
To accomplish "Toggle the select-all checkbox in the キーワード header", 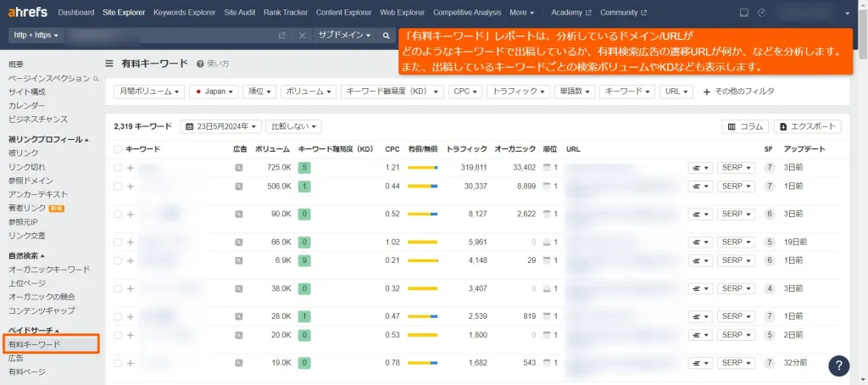I will tap(117, 149).
